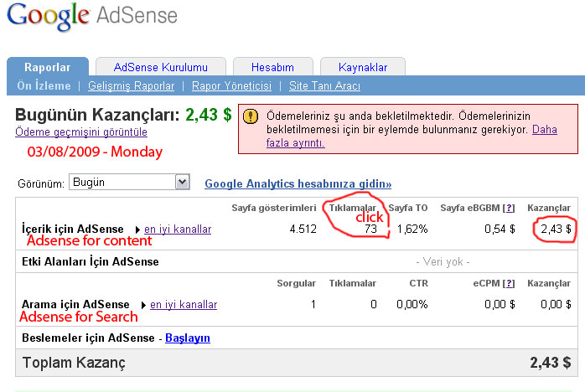Image resolution: width=585 pixels, height=392 pixels.
Task: Select the Ön İzleme sub-tab
Action: point(44,85)
